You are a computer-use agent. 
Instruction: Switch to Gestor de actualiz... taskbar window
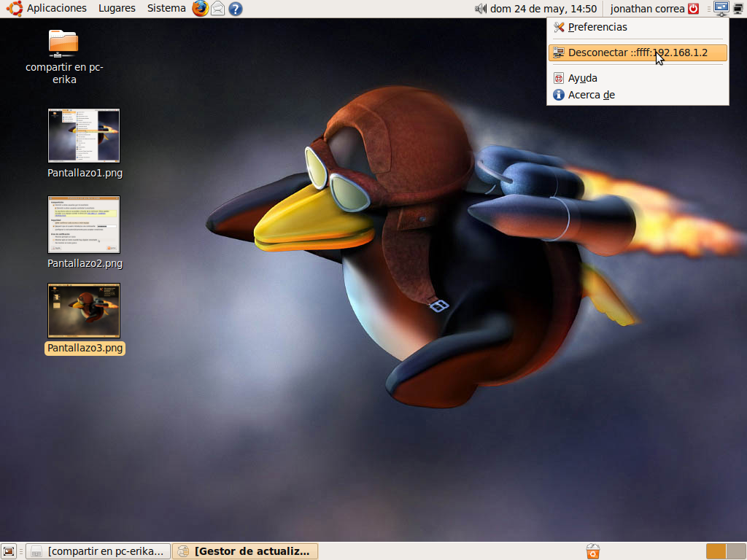tap(245, 551)
